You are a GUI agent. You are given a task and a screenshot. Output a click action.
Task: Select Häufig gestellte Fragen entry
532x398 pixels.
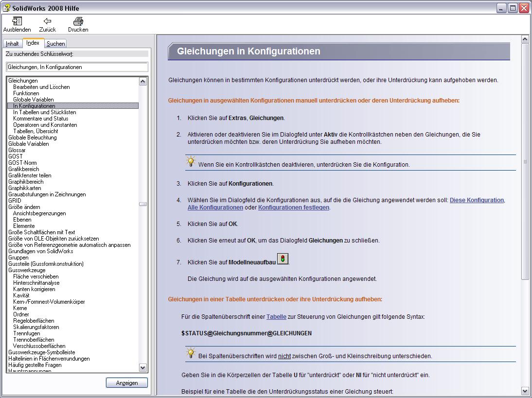(x=35, y=365)
